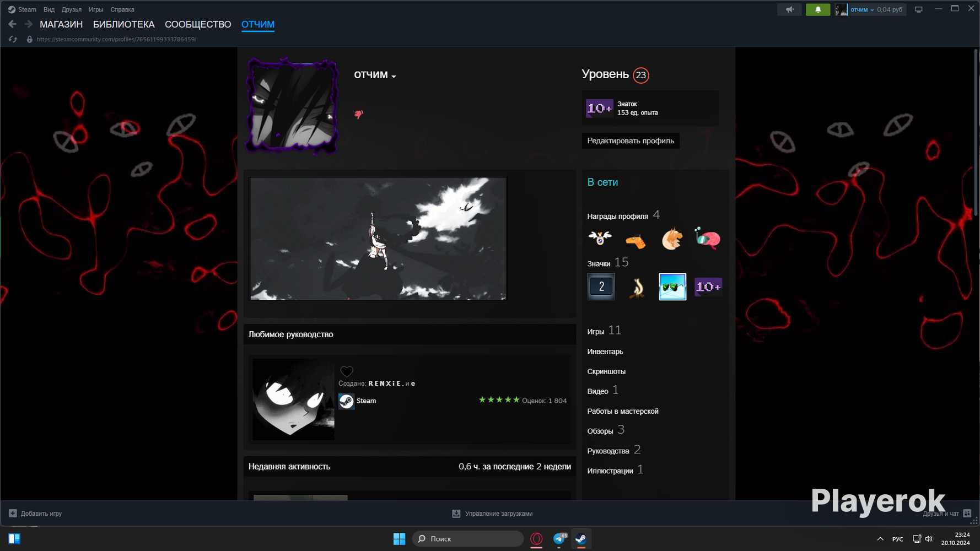980x551 pixels.
Task: Open the widgets icon on the taskbar
Action: pos(14,539)
